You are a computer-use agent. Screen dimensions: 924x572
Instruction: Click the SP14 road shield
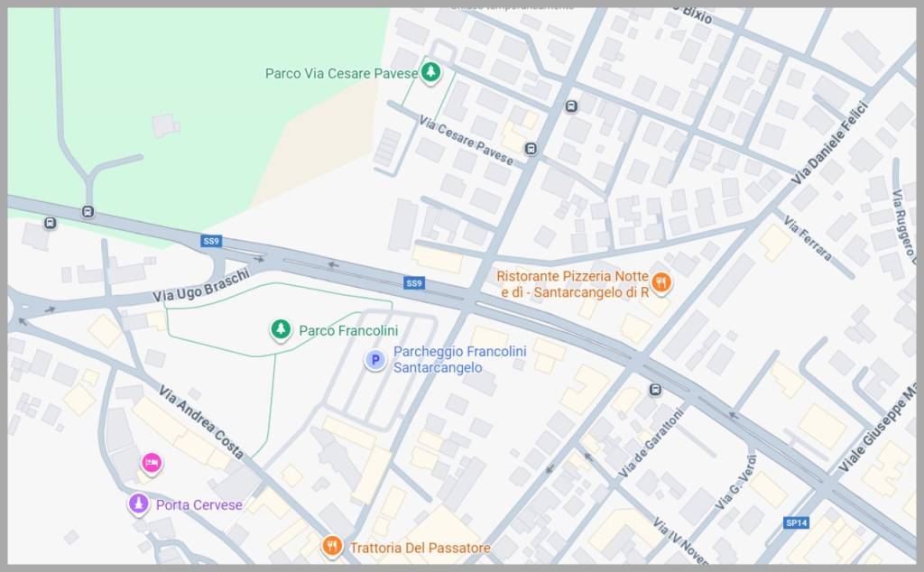(795, 522)
